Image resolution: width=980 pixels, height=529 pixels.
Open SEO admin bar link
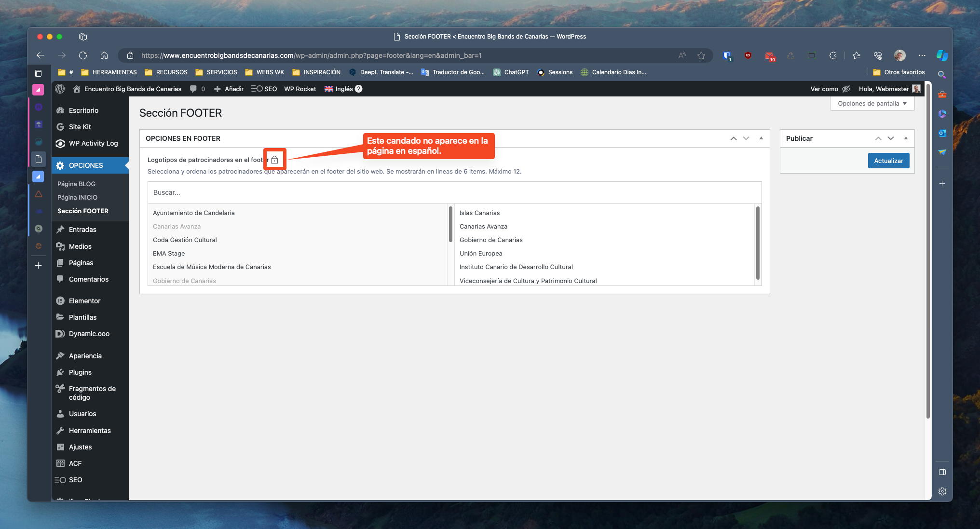tap(264, 89)
